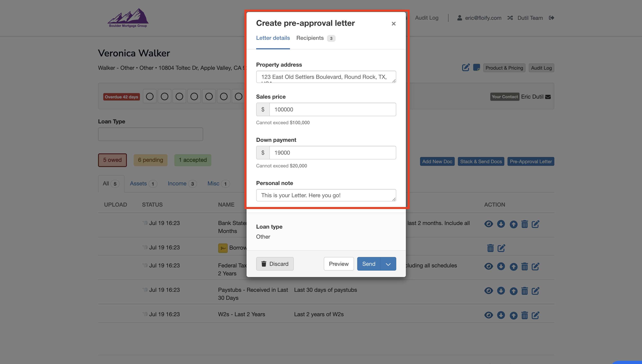Image resolution: width=642 pixels, height=364 pixels.
Task: Click into the Sales price input field
Action: click(332, 110)
